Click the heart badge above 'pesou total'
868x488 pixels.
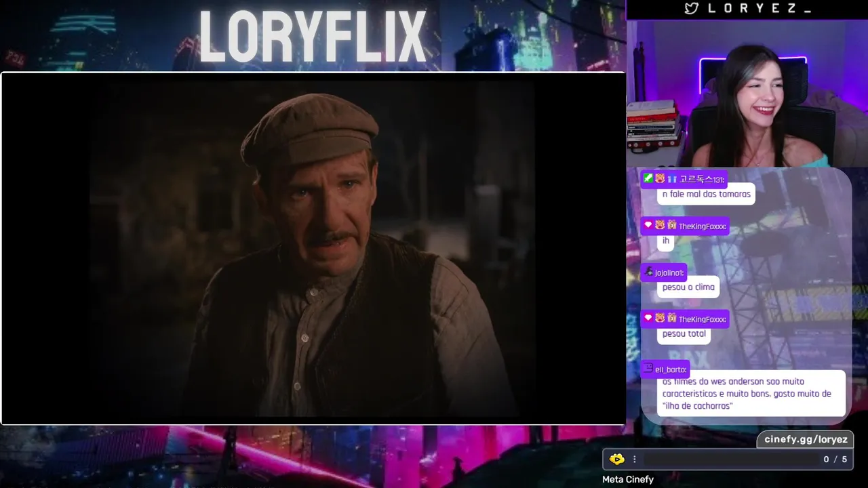[x=648, y=318]
